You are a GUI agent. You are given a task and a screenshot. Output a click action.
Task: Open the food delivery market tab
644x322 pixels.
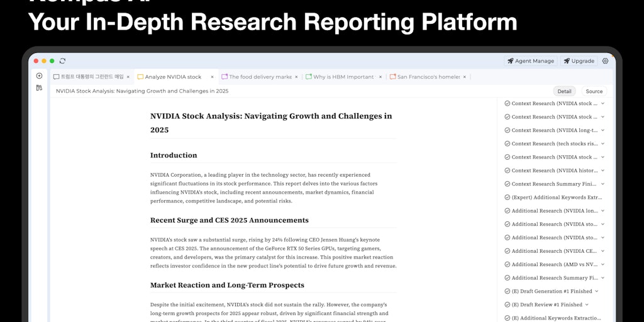pyautogui.click(x=260, y=77)
